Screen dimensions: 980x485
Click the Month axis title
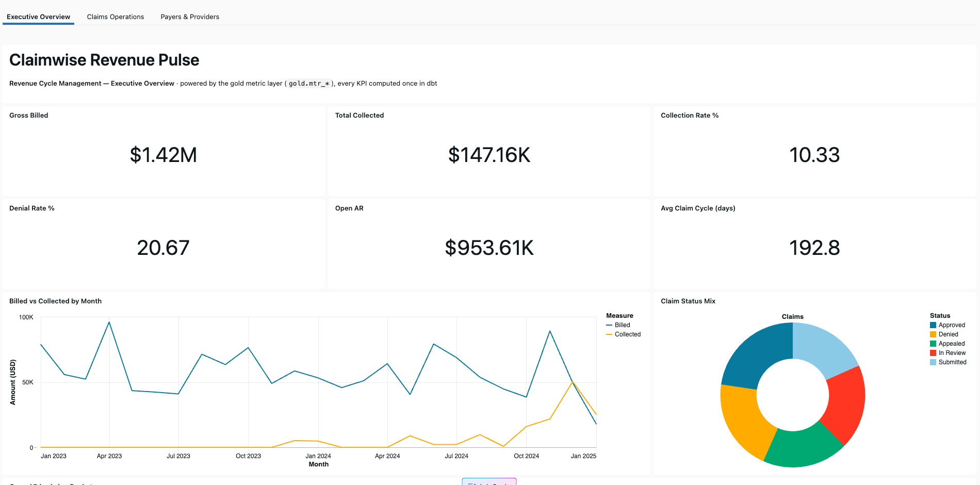tap(318, 464)
